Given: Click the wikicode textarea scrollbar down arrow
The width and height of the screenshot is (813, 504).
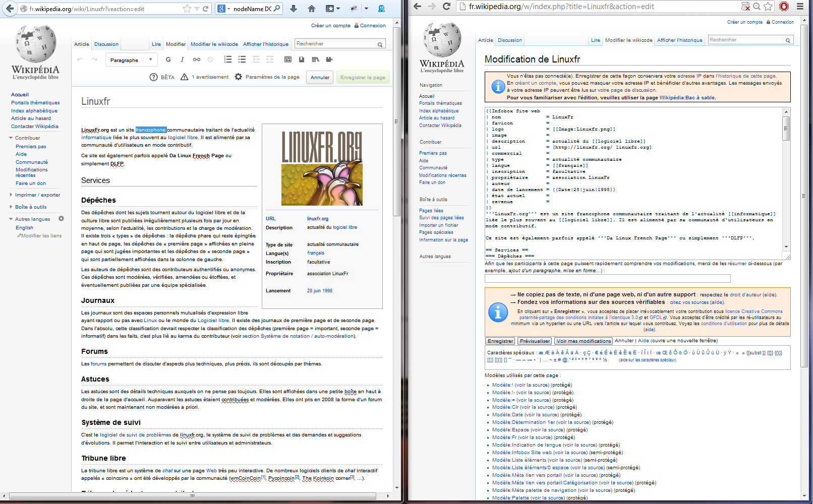Looking at the screenshot, I should coord(786,247).
